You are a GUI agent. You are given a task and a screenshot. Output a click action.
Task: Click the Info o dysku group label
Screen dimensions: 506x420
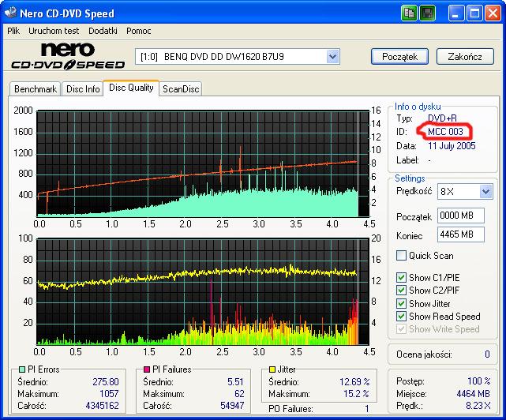click(418, 107)
